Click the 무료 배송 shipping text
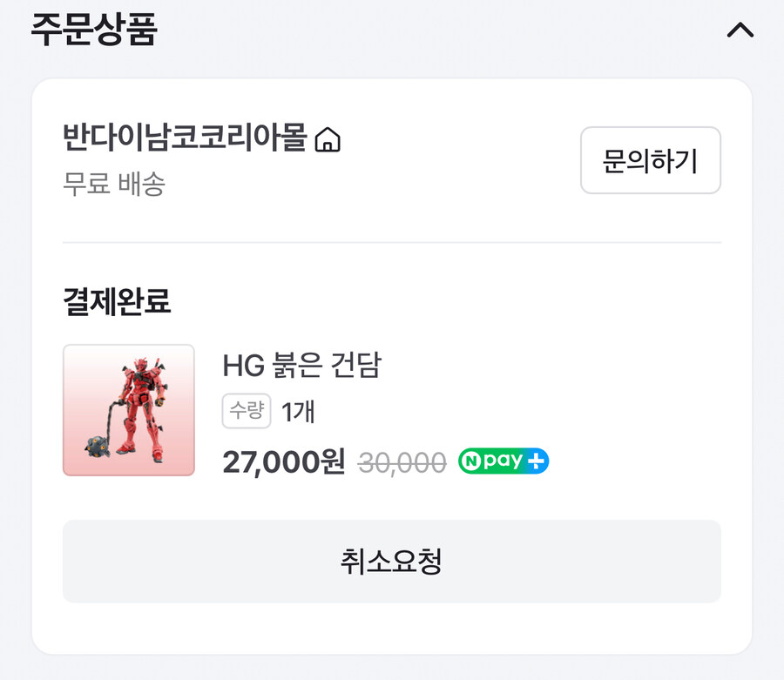Screen dimensions: 784x680 click(x=114, y=185)
